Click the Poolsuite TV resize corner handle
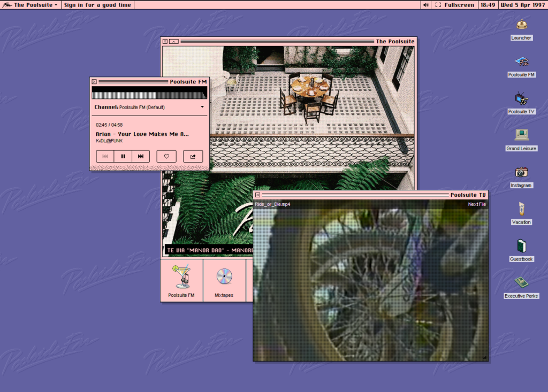The width and height of the screenshot is (548, 392). click(x=484, y=357)
